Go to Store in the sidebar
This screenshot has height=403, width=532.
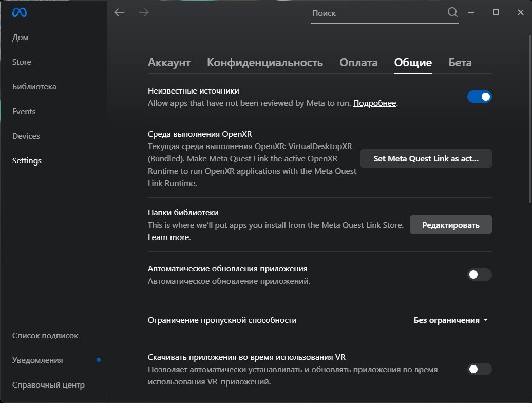pyautogui.click(x=22, y=62)
